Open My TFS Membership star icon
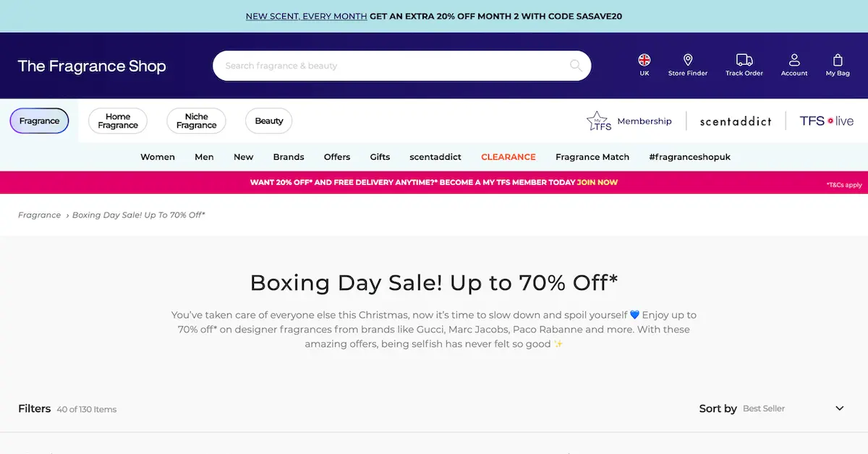The width and height of the screenshot is (868, 454). pyautogui.click(x=598, y=121)
